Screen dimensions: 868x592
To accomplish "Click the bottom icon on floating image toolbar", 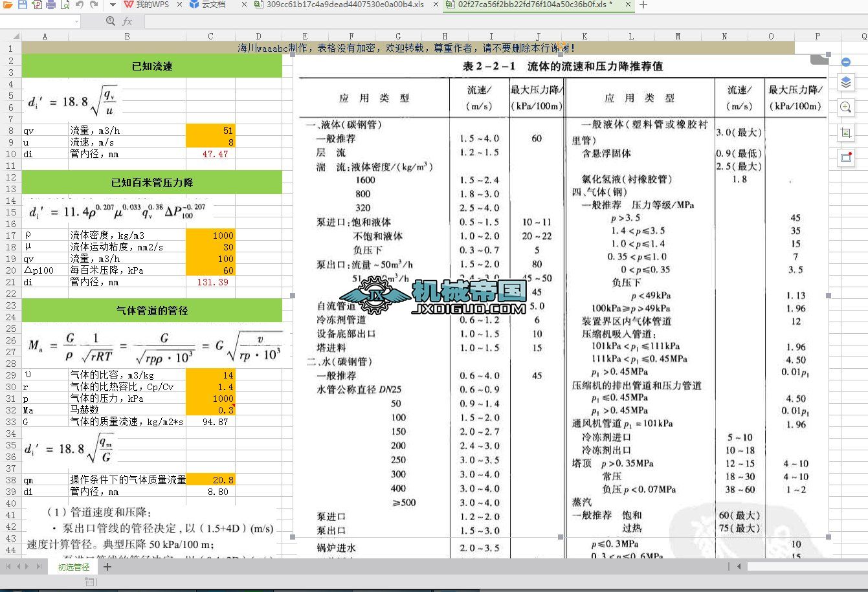I will (x=846, y=157).
